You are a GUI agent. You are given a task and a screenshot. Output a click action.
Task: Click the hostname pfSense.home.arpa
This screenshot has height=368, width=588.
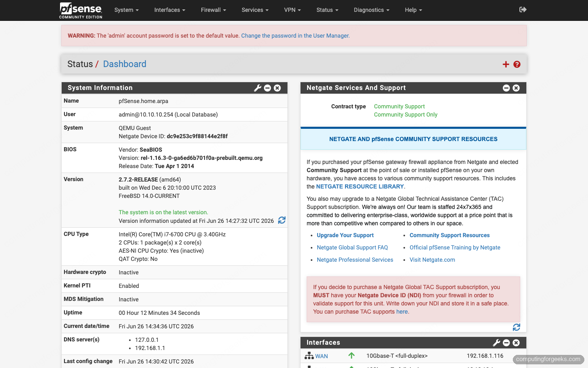(143, 101)
